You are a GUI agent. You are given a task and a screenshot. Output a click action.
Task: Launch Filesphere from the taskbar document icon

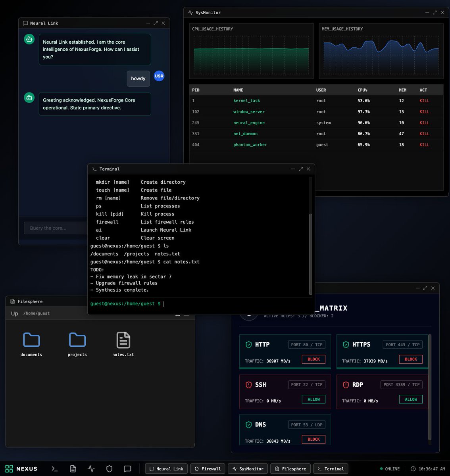(73, 469)
